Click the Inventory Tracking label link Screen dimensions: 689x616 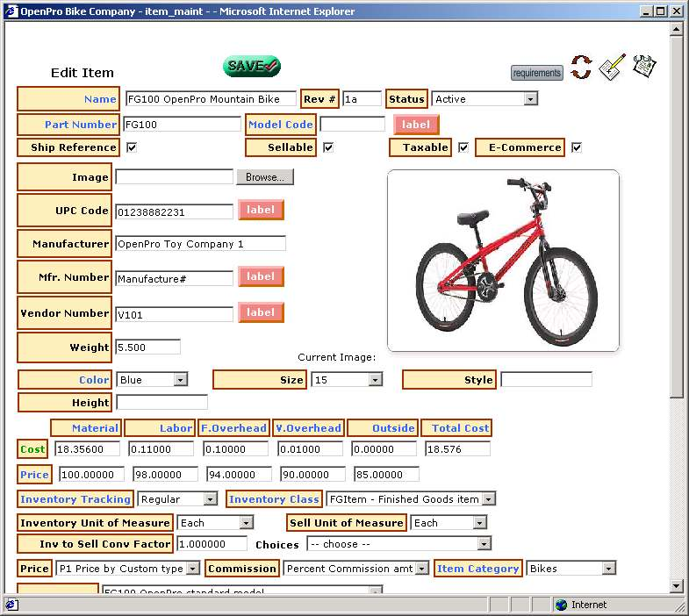(x=75, y=499)
